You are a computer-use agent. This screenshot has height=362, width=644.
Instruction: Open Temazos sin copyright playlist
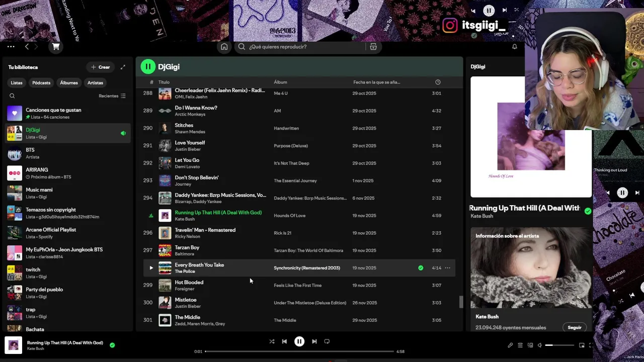[68, 213]
